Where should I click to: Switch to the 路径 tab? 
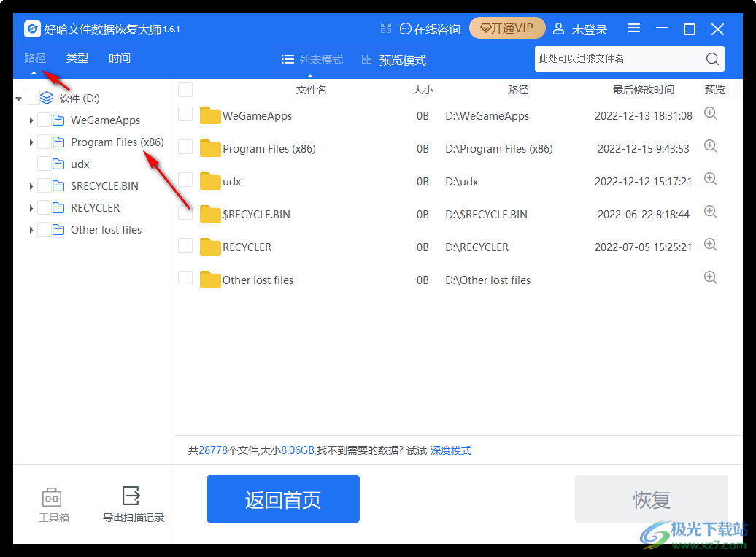35,58
